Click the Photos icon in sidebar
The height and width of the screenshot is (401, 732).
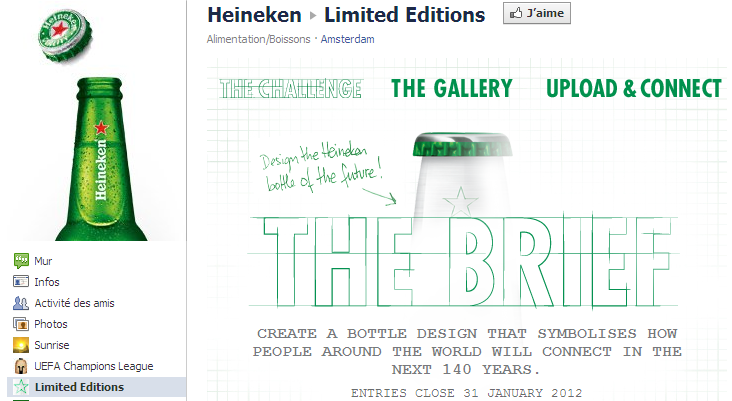[x=21, y=324]
